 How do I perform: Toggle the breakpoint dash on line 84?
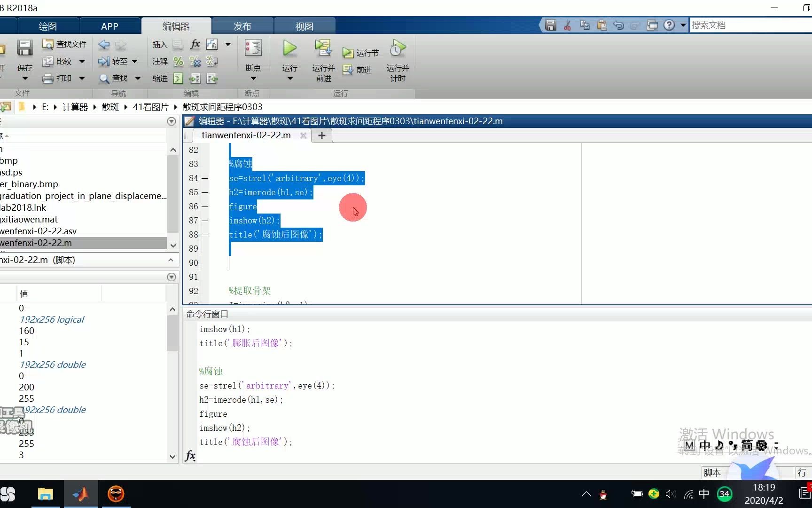pos(204,178)
